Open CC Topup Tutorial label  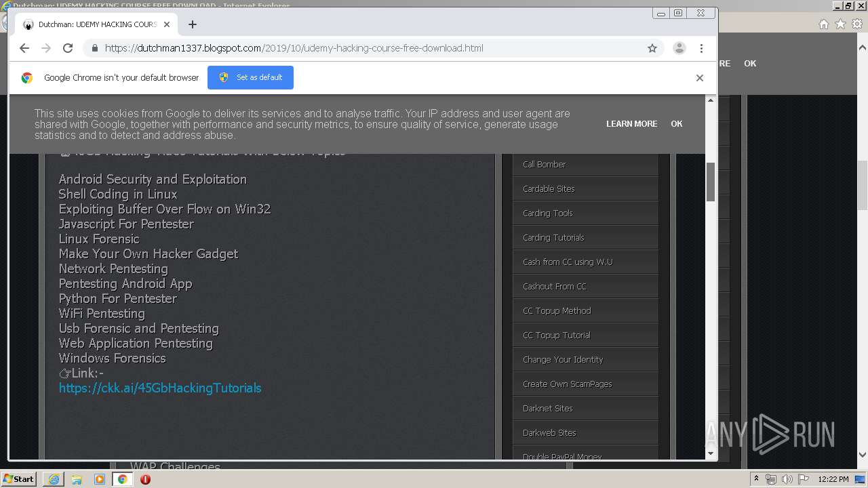point(556,335)
